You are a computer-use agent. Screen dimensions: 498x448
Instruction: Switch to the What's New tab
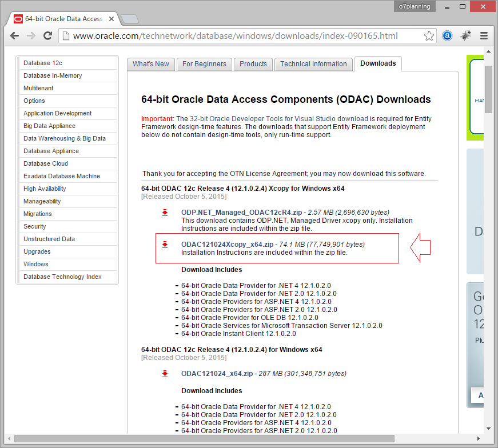pyautogui.click(x=151, y=64)
